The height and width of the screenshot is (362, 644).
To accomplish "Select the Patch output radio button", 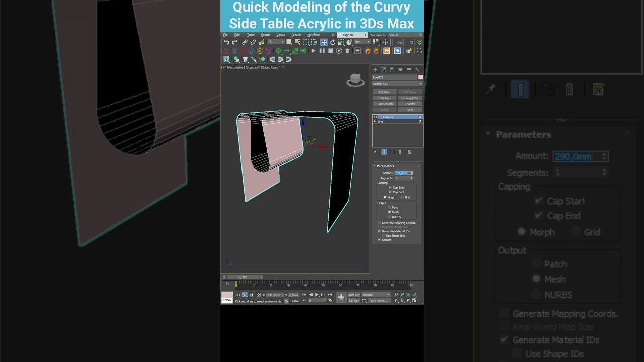I will click(x=389, y=207).
